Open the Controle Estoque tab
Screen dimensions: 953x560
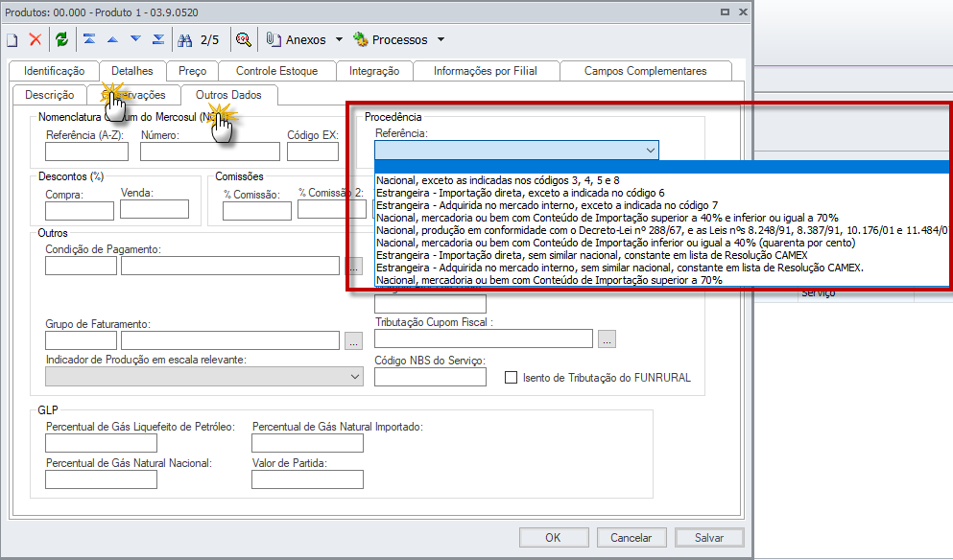276,71
